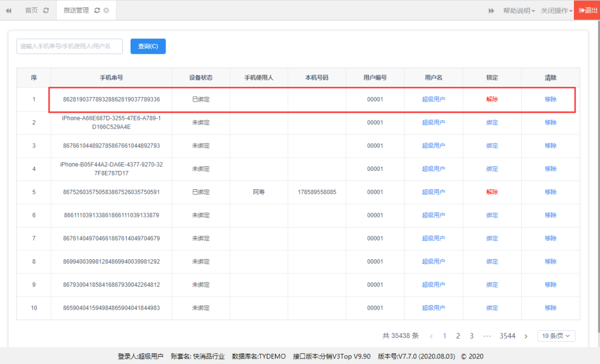Click 解除 in row 1 to unlock device
This screenshot has height=364, width=600.
[x=492, y=99]
